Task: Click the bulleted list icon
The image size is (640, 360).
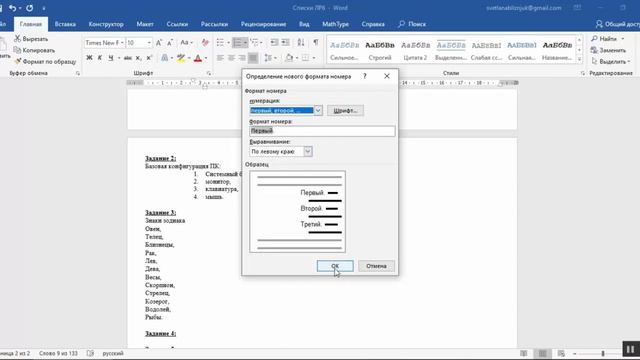Action: pos(220,42)
